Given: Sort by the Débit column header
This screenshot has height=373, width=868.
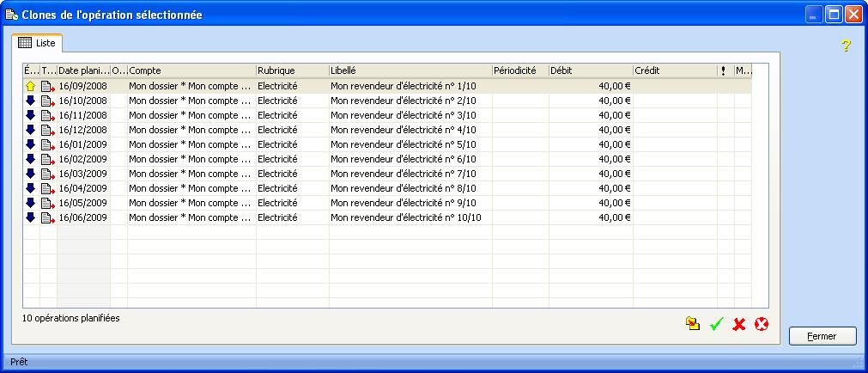Looking at the screenshot, I should (590, 70).
